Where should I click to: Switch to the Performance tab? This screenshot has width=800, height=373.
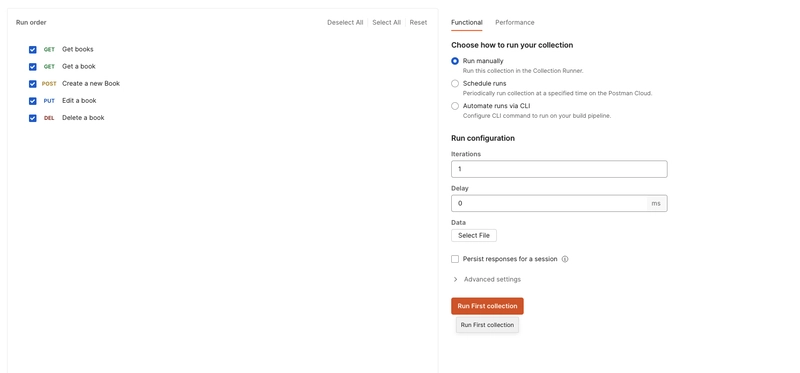[x=515, y=22]
